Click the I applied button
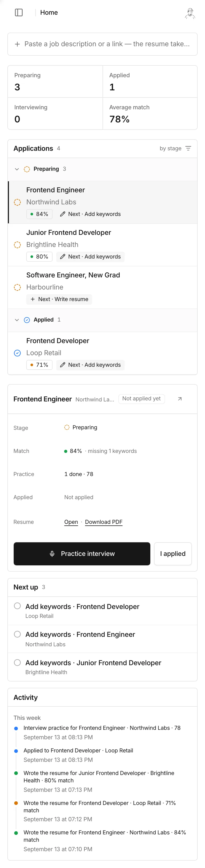205x868 pixels. pyautogui.click(x=173, y=554)
